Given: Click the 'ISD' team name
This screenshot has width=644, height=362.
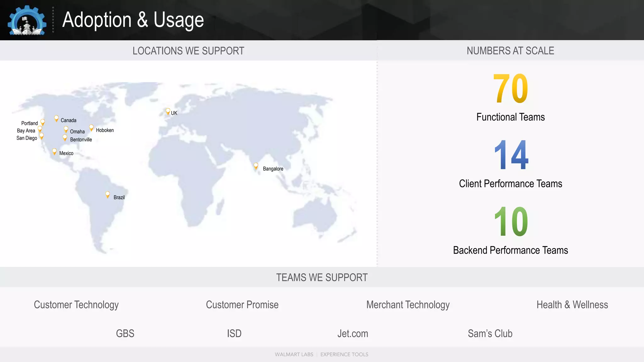Looking at the screenshot, I should point(234,333).
